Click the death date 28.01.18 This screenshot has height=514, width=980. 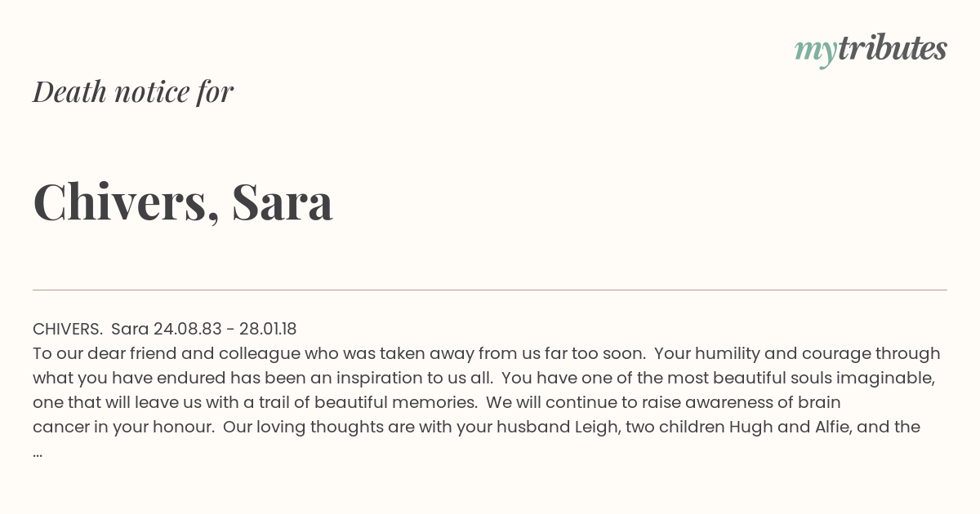(x=268, y=329)
